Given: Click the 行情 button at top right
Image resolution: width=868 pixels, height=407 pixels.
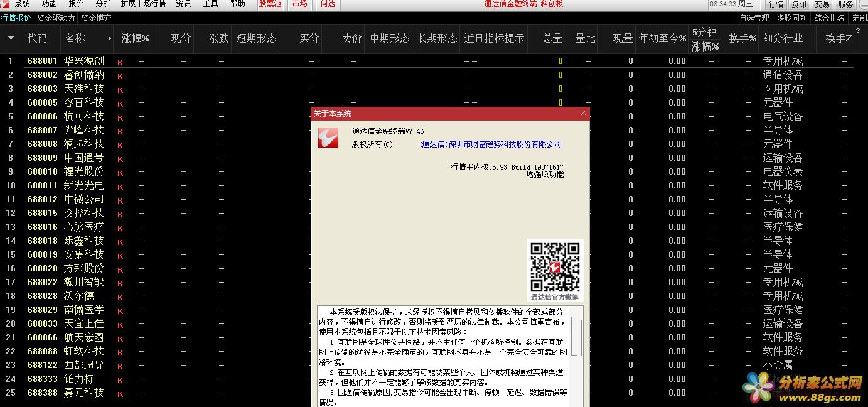Looking at the screenshot, I should click(776, 4).
